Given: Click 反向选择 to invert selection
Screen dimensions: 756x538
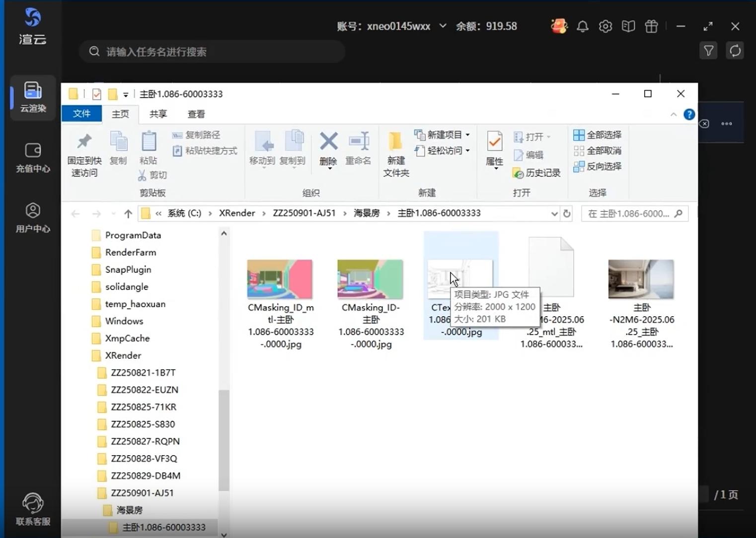Looking at the screenshot, I should tap(598, 166).
